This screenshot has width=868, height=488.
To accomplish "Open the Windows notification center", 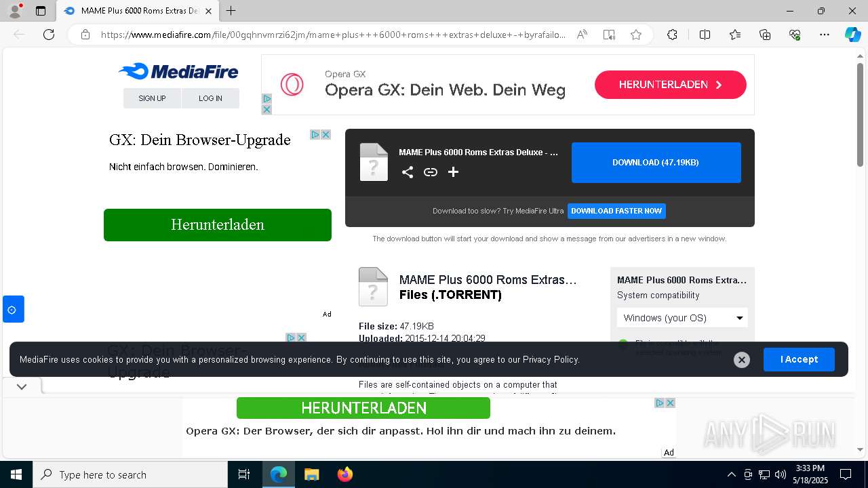I will click(x=846, y=474).
